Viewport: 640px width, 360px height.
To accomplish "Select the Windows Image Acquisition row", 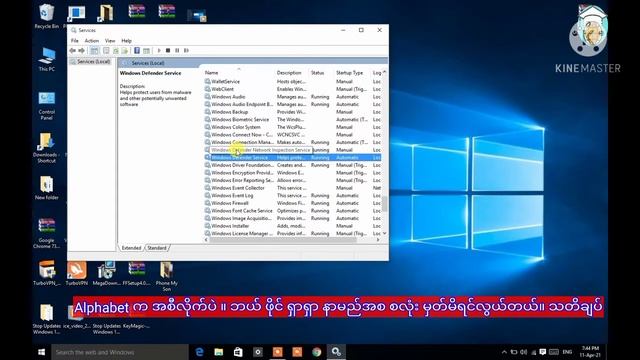I will [292, 218].
